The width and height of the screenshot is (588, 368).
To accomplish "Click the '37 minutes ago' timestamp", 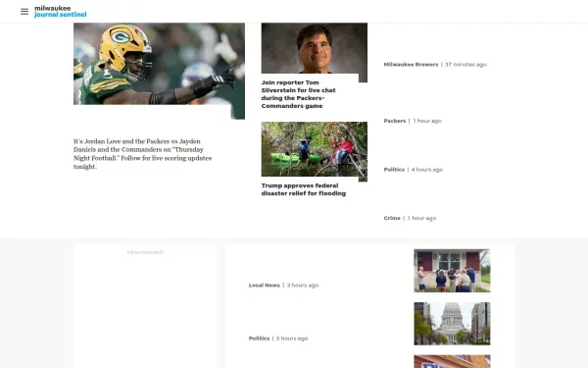I will (x=465, y=65).
